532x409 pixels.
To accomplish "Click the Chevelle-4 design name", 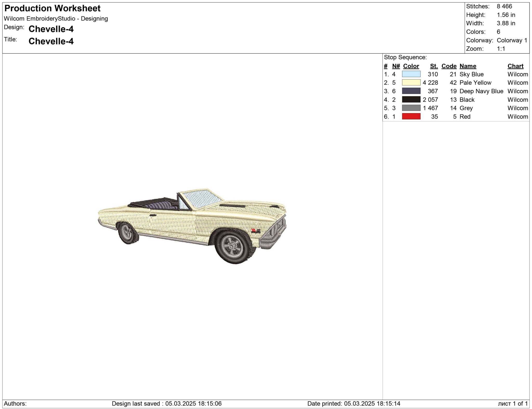I will 51,29.
